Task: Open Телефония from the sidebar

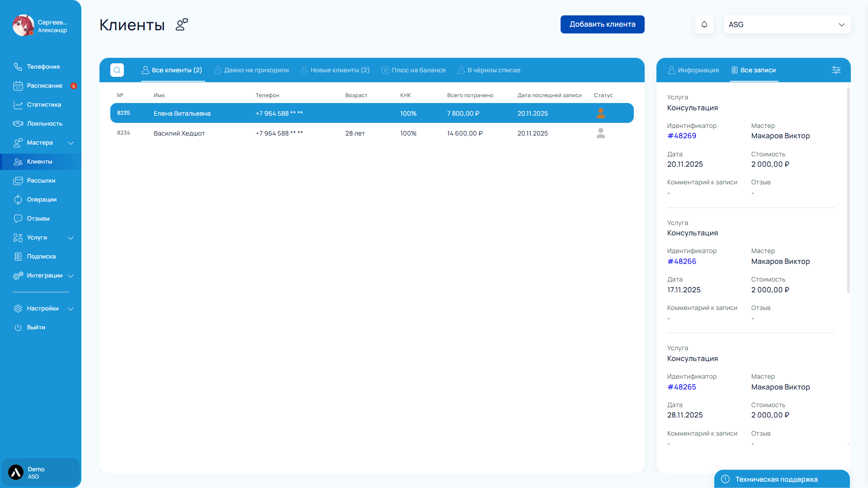Action: (43, 66)
